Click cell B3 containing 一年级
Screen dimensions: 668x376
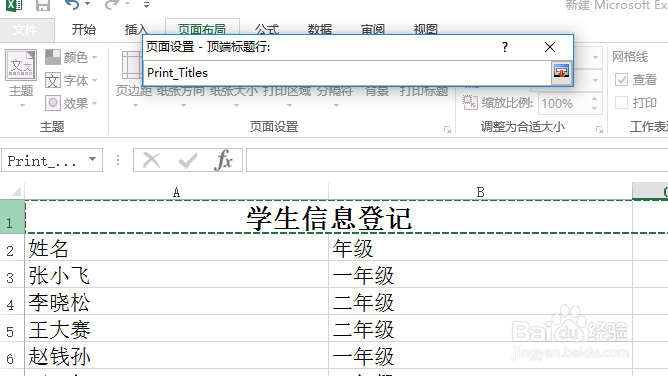pos(481,275)
